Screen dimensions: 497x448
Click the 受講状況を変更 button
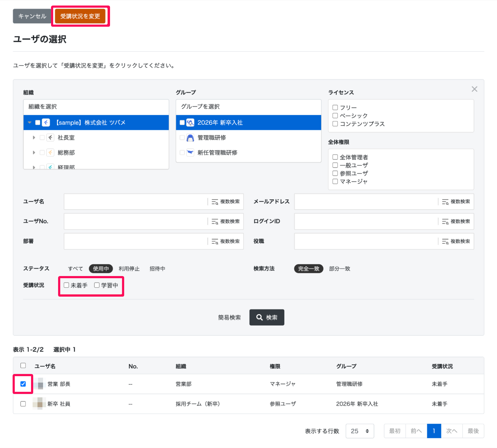coord(80,16)
